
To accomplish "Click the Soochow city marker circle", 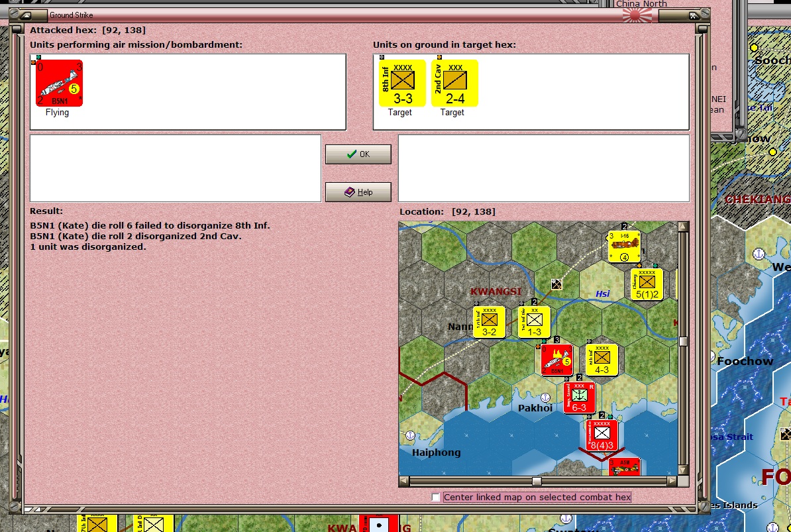I will click(754, 48).
